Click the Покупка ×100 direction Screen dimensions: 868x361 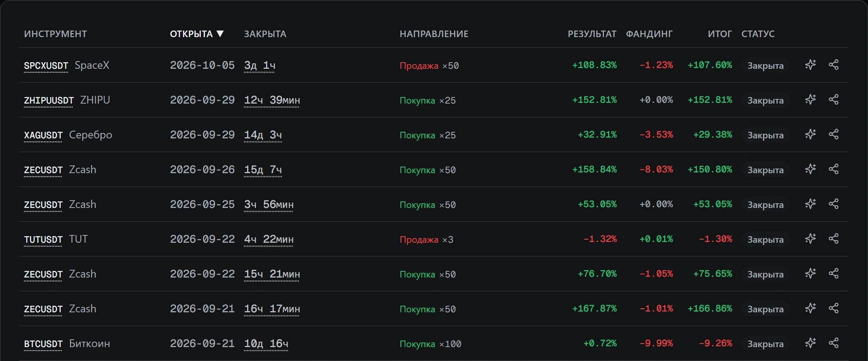click(x=431, y=344)
